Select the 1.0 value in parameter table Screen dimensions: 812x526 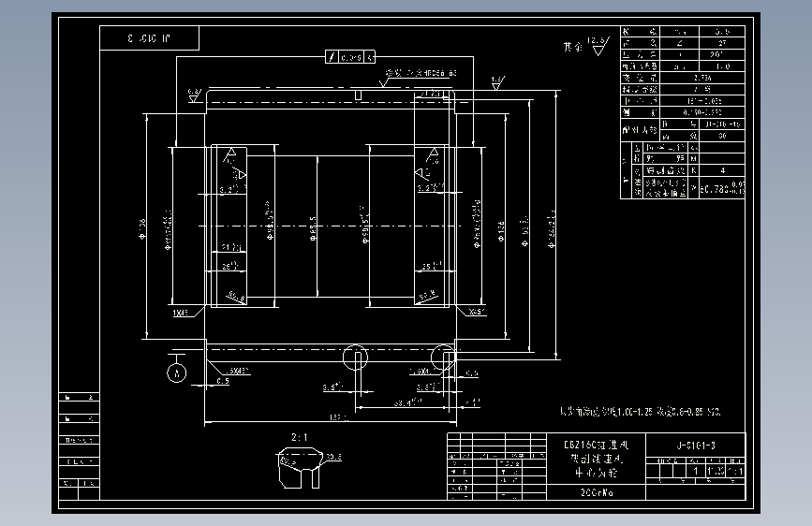coord(722,66)
